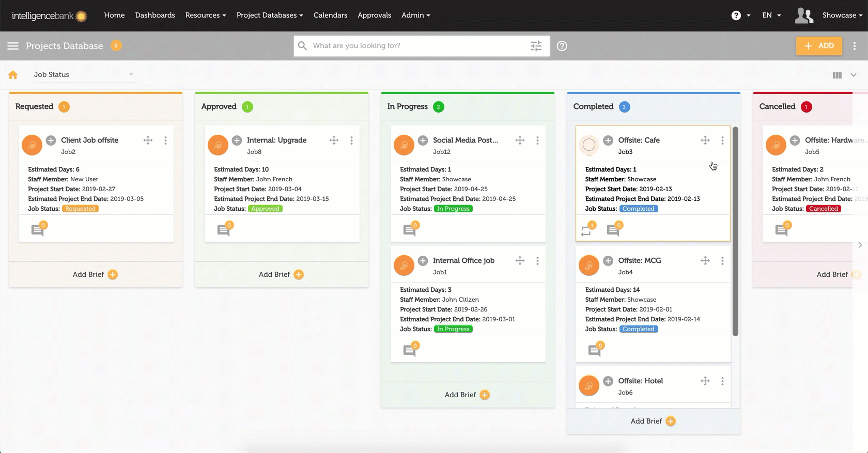Click Add Brief in the Requested column

click(x=95, y=274)
